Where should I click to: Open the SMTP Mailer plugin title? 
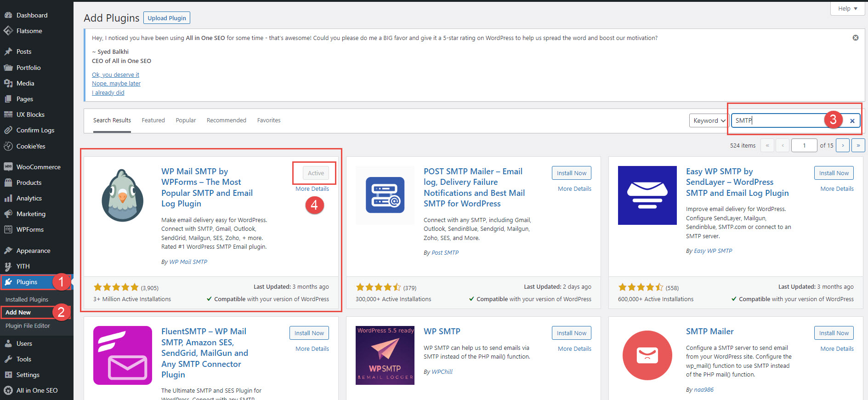tap(709, 331)
